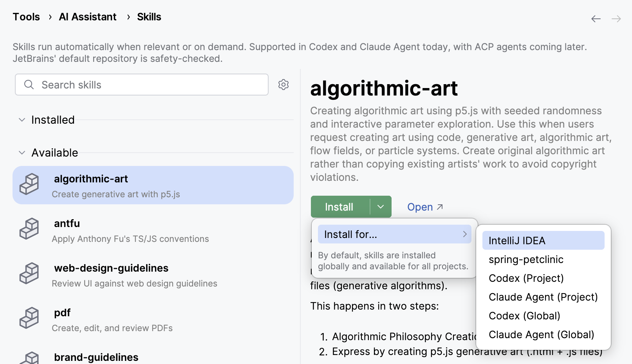Click the back navigation arrow

[596, 19]
